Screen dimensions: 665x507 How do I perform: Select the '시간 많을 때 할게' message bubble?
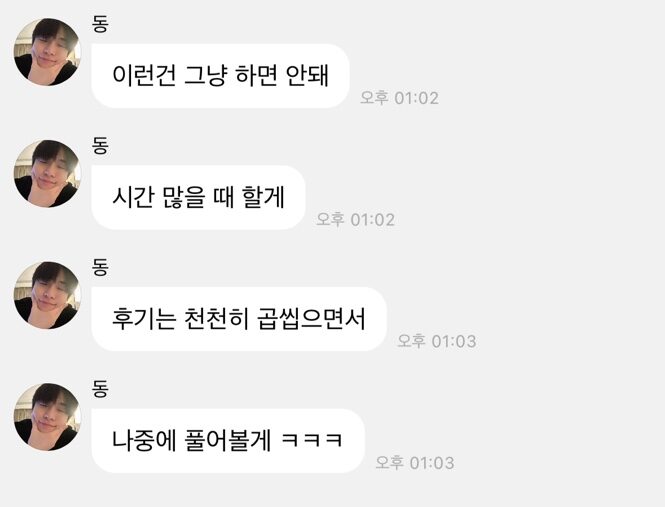click(198, 197)
